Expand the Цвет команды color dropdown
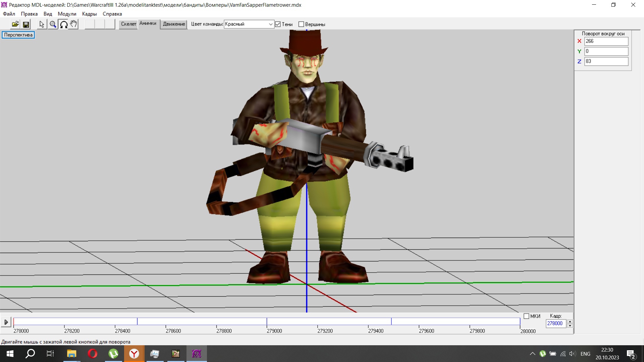644x362 pixels. 270,24
